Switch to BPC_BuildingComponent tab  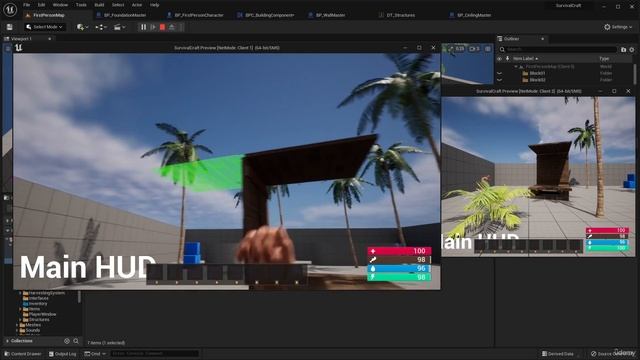click(269, 15)
